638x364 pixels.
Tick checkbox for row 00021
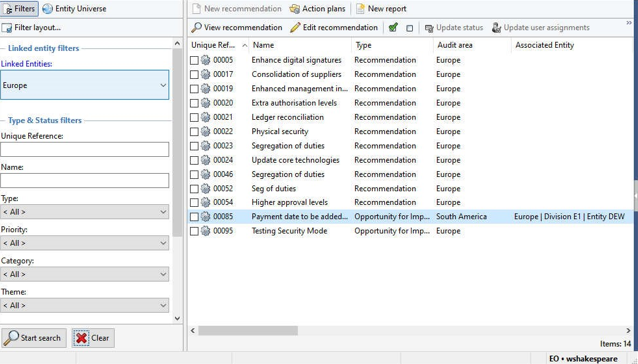tap(194, 118)
